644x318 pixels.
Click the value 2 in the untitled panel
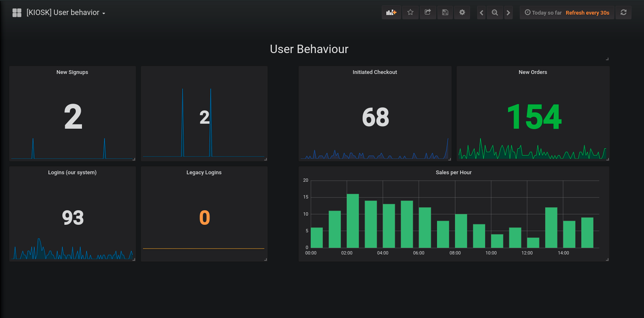click(x=205, y=117)
